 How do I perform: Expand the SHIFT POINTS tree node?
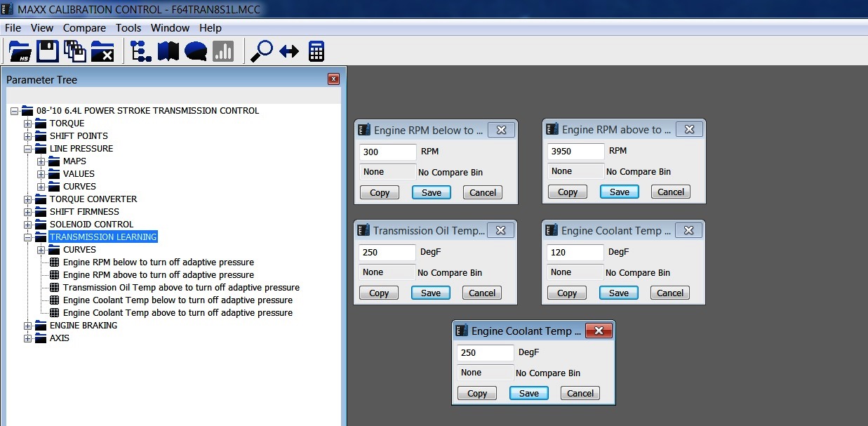point(28,136)
